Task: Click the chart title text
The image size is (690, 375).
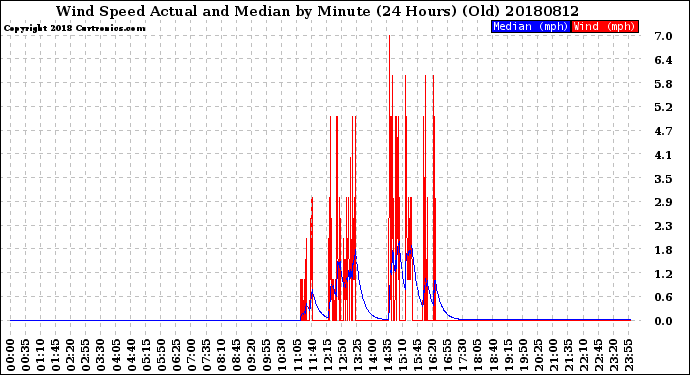Action: click(317, 11)
